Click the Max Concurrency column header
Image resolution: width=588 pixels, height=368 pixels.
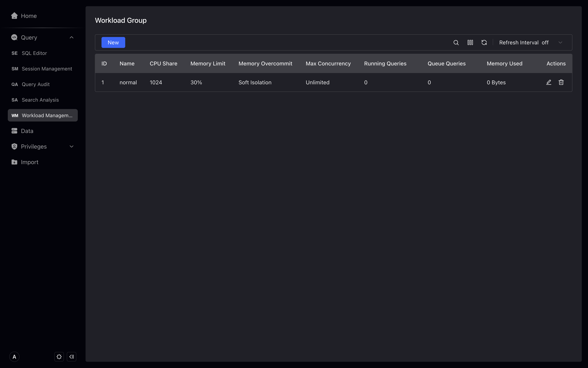coord(328,63)
